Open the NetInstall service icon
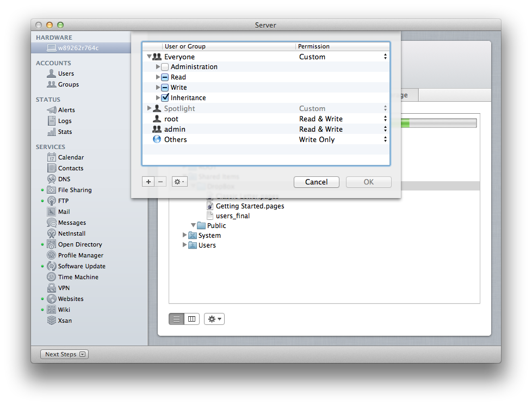This screenshot has height=406, width=532. pyautogui.click(x=52, y=233)
